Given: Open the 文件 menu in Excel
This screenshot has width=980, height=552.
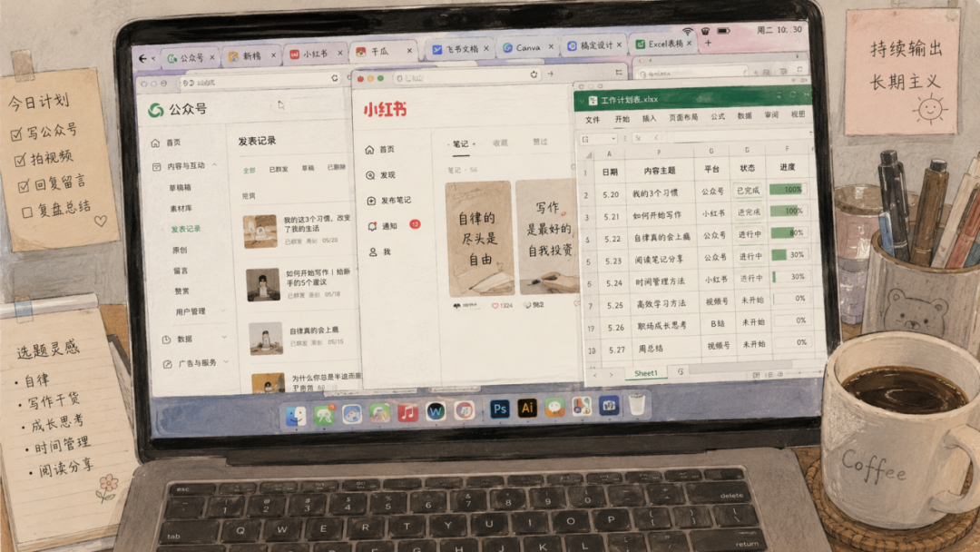Looking at the screenshot, I should point(593,120).
